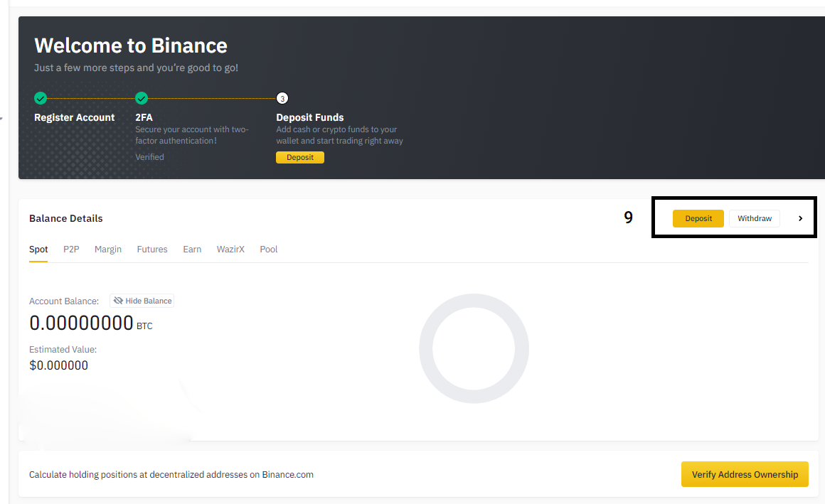Click the small Deposit button under Deposit Funds
This screenshot has width=825, height=504.
(x=300, y=157)
